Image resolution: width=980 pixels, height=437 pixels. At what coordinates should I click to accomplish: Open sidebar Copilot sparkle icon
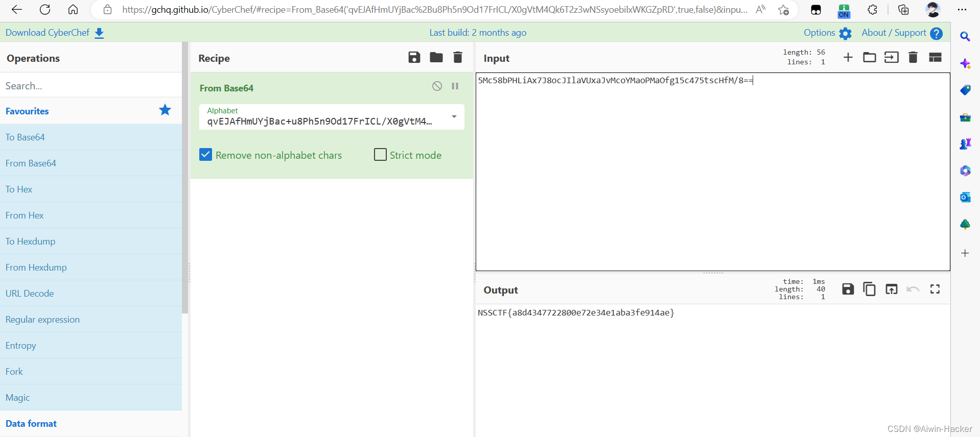(x=965, y=63)
